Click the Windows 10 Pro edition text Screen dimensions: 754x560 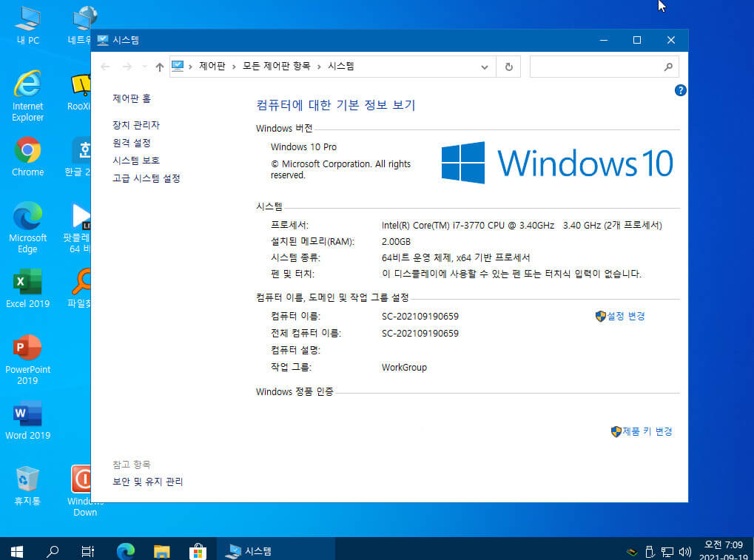pyautogui.click(x=303, y=147)
